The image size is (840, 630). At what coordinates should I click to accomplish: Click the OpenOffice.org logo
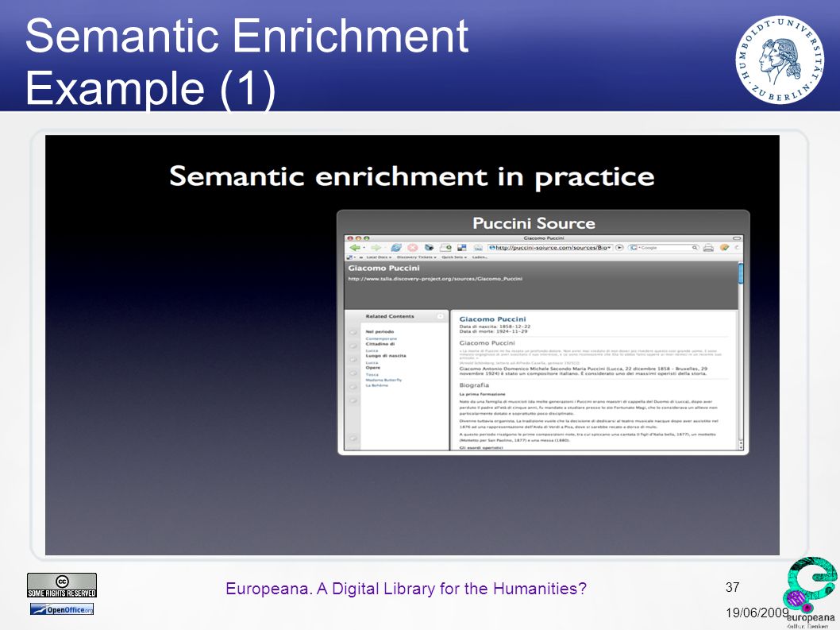coord(62,609)
